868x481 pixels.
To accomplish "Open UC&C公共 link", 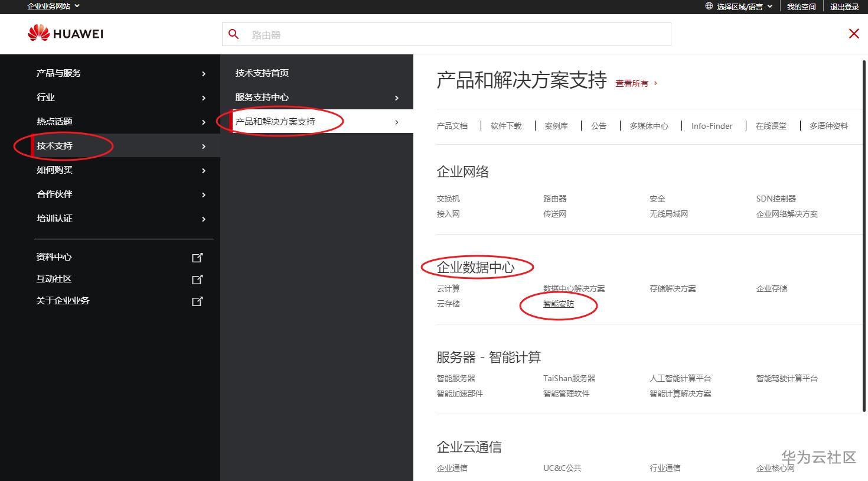I will [x=562, y=468].
